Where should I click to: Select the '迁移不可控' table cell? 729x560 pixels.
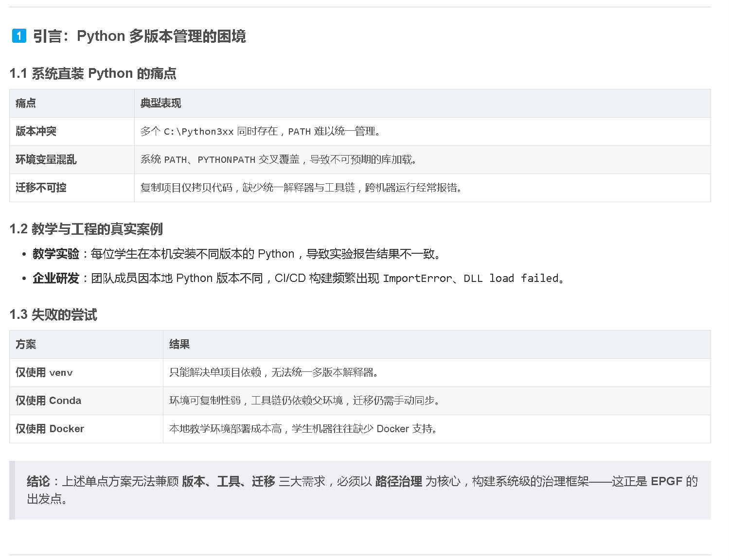coord(72,188)
